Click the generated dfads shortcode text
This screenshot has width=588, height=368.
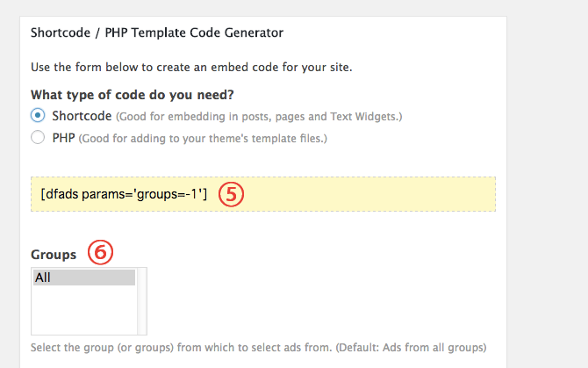pyautogui.click(x=124, y=194)
